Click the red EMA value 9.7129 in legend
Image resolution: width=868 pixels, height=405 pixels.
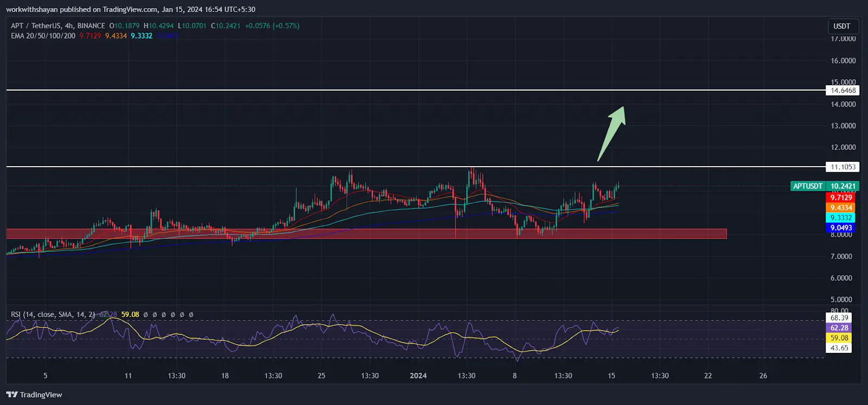pyautogui.click(x=90, y=36)
